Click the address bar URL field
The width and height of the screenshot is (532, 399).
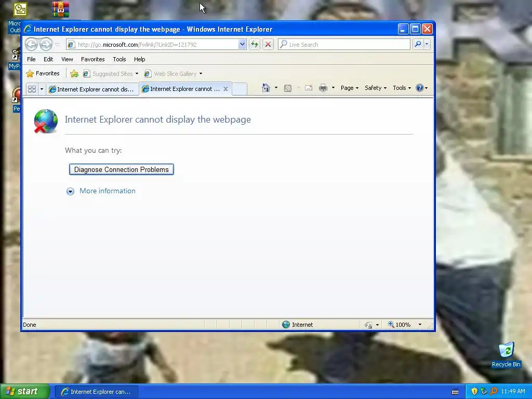tap(153, 45)
